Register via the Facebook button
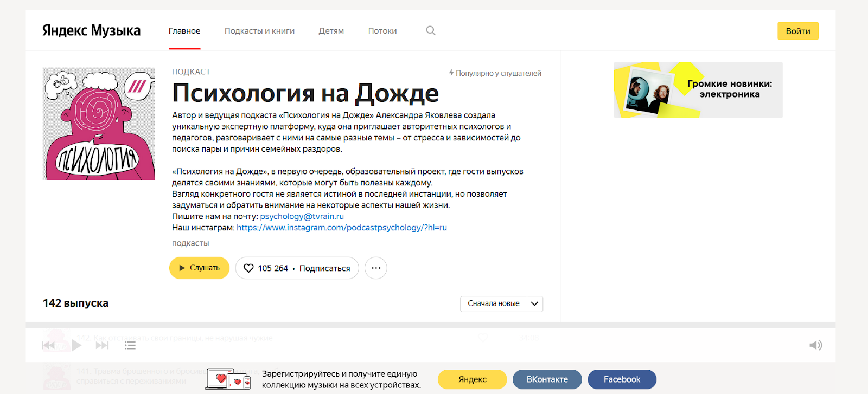Screen dimensions: 868x394 (x=622, y=379)
